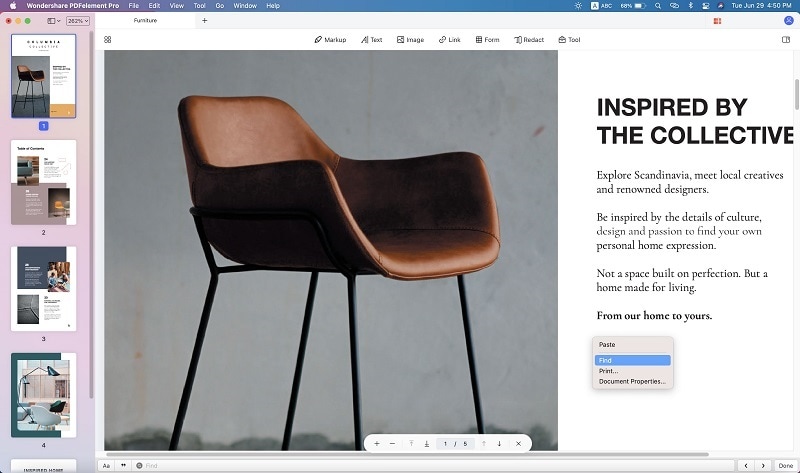The width and height of the screenshot is (800, 473).
Task: Toggle the right side properties panel icon
Action: pyautogui.click(x=786, y=40)
